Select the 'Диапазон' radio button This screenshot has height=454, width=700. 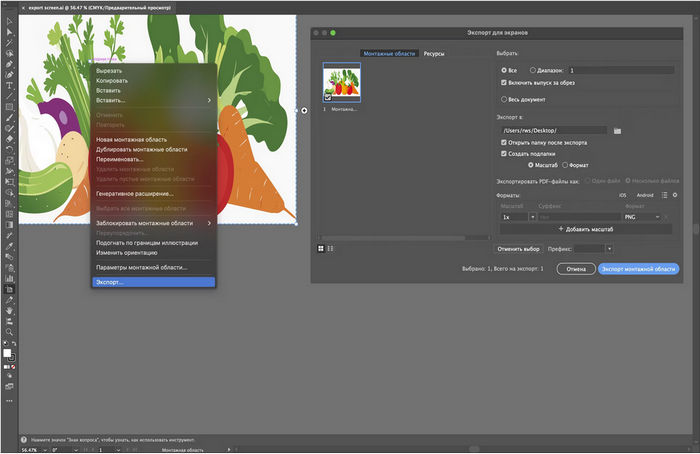533,71
